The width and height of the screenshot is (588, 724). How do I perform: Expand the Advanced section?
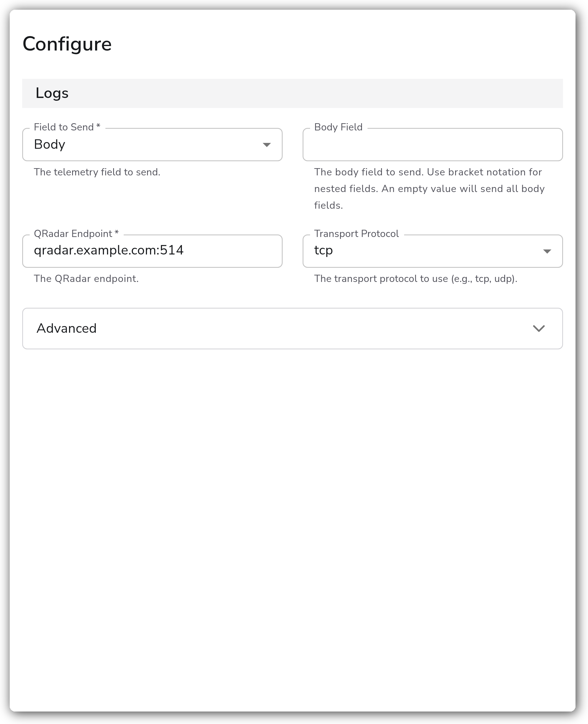coord(292,328)
